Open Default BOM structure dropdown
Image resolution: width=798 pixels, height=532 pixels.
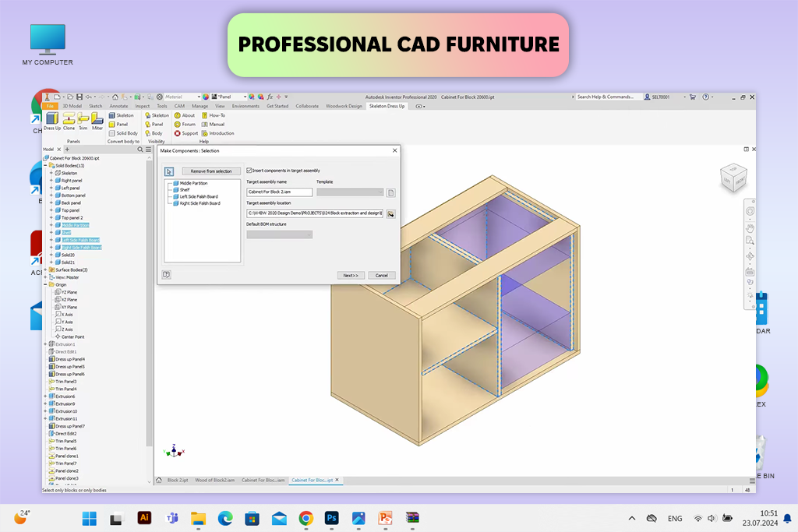280,234
